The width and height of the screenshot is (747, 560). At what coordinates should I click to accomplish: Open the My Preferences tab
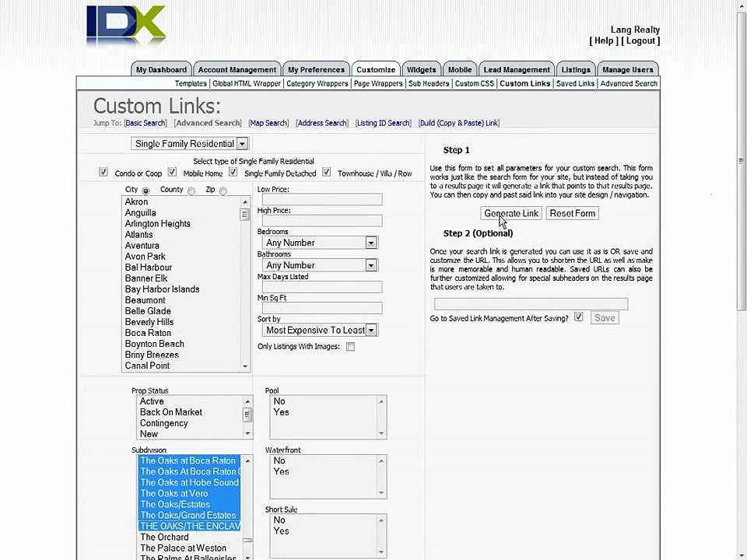pos(317,69)
